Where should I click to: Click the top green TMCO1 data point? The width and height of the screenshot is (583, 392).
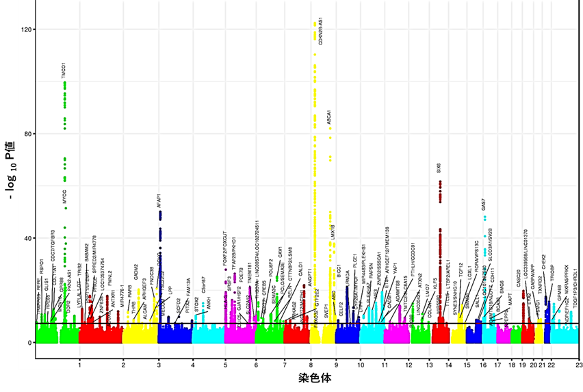65,83
